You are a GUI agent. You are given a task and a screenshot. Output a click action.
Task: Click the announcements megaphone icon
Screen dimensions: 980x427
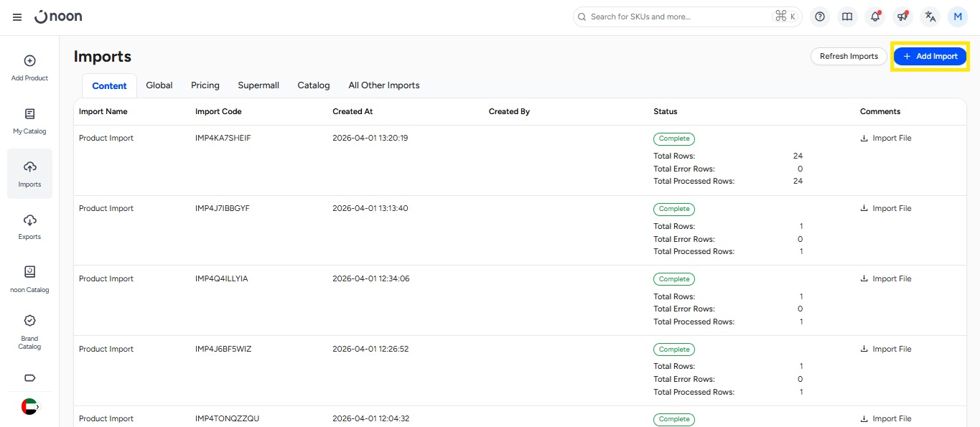point(902,17)
